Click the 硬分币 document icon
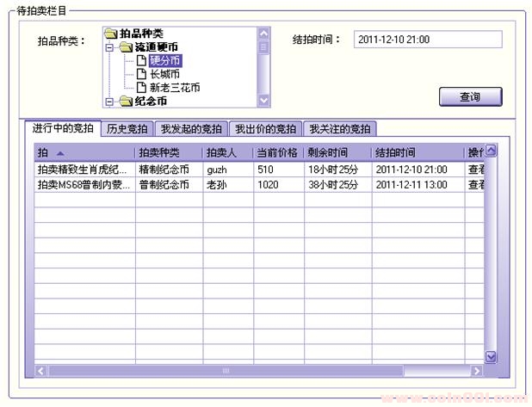532x407 pixels. pos(141,60)
